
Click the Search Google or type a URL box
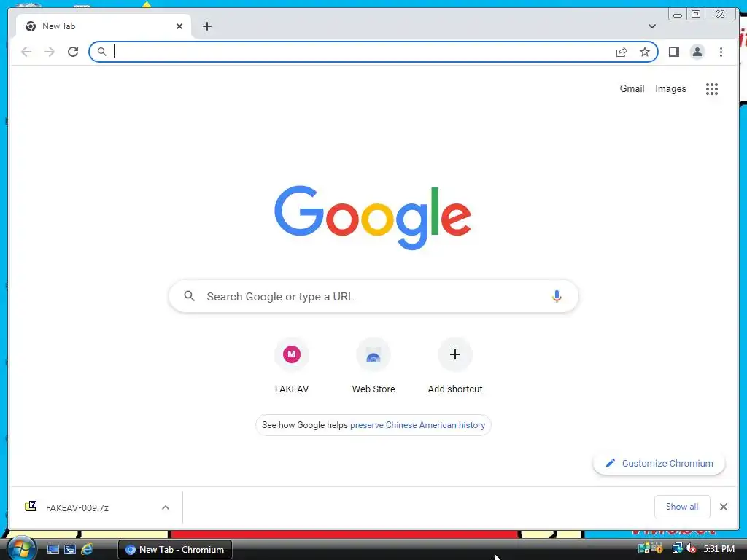pyautogui.click(x=373, y=296)
